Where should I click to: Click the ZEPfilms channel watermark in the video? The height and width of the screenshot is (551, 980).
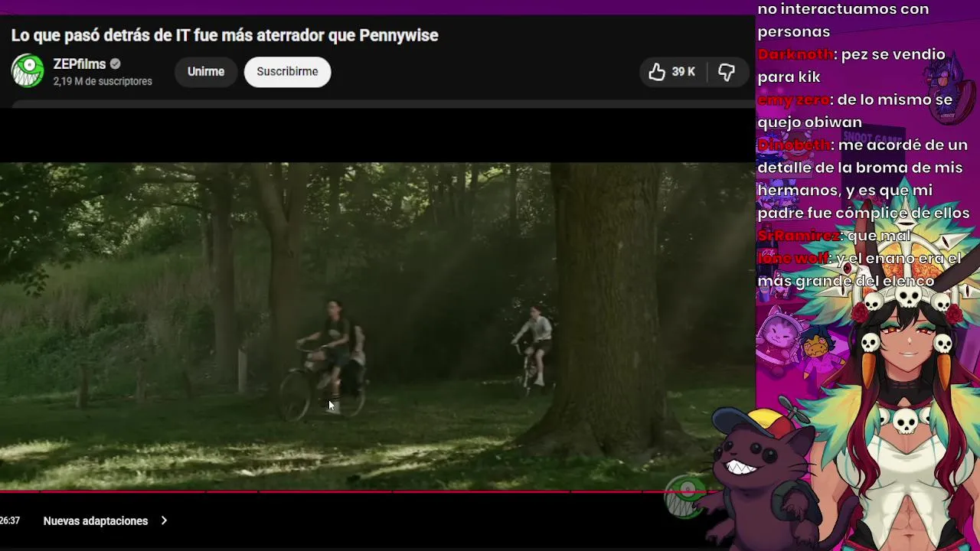[x=684, y=496]
